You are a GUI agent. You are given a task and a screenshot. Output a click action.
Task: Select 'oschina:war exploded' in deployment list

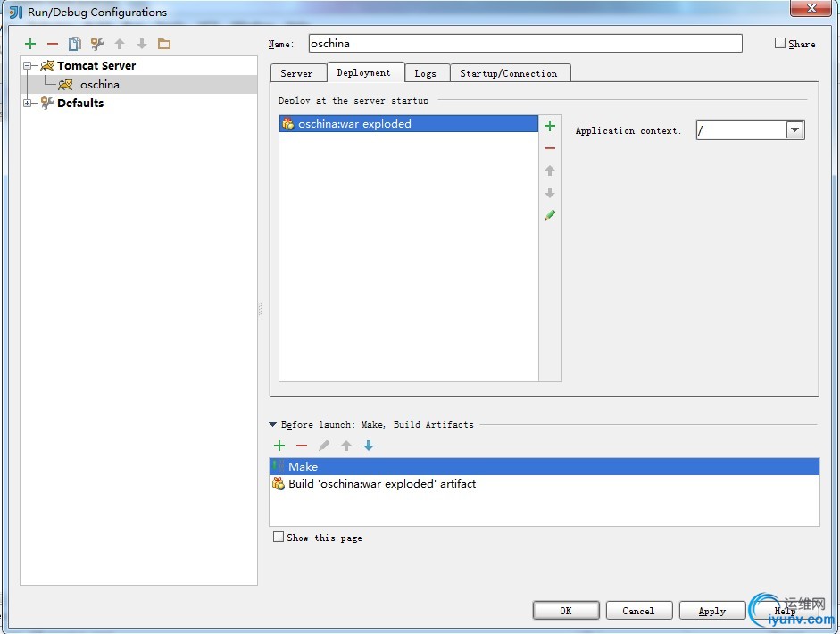coord(409,124)
